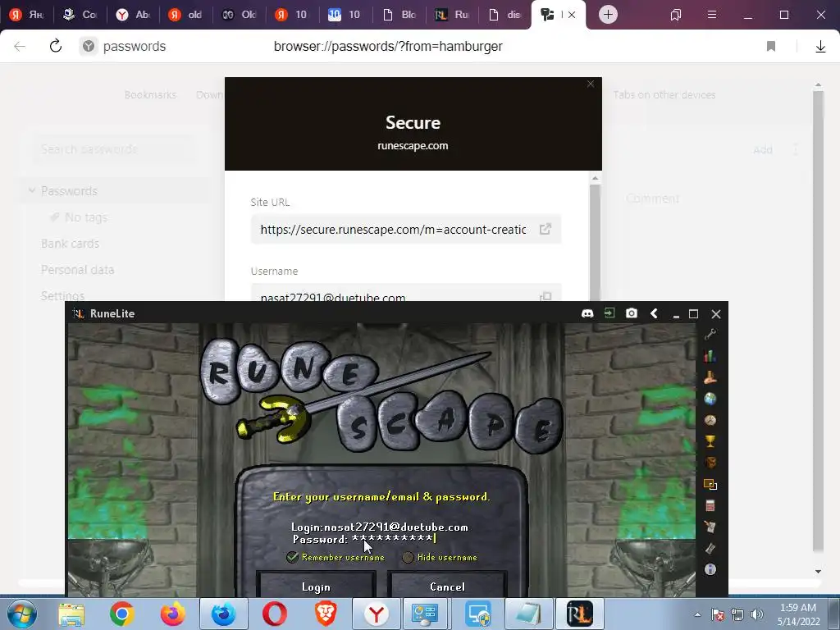Open Discord link in RuneLite title bar
Viewport: 840px width, 630px height.
tap(587, 313)
